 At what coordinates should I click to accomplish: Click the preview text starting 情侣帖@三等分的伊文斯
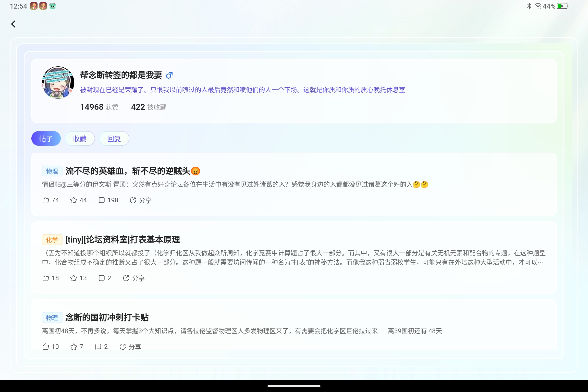pyautogui.click(x=235, y=184)
